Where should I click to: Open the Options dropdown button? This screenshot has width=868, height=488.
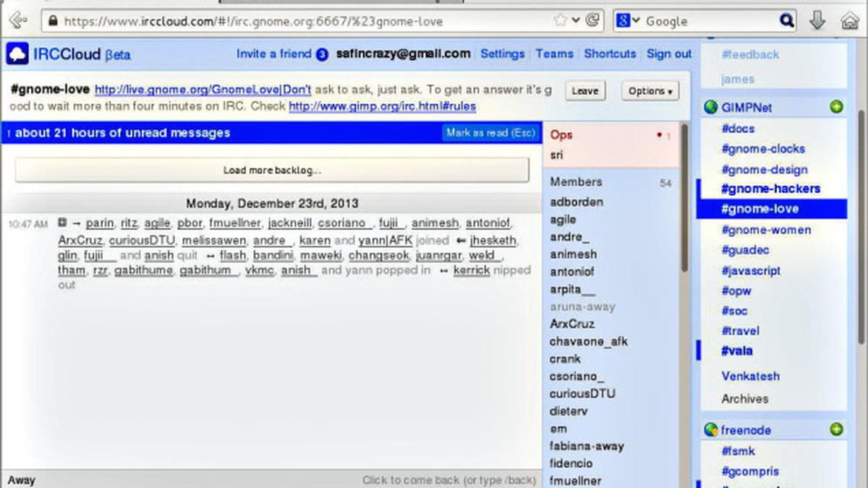pyautogui.click(x=650, y=91)
